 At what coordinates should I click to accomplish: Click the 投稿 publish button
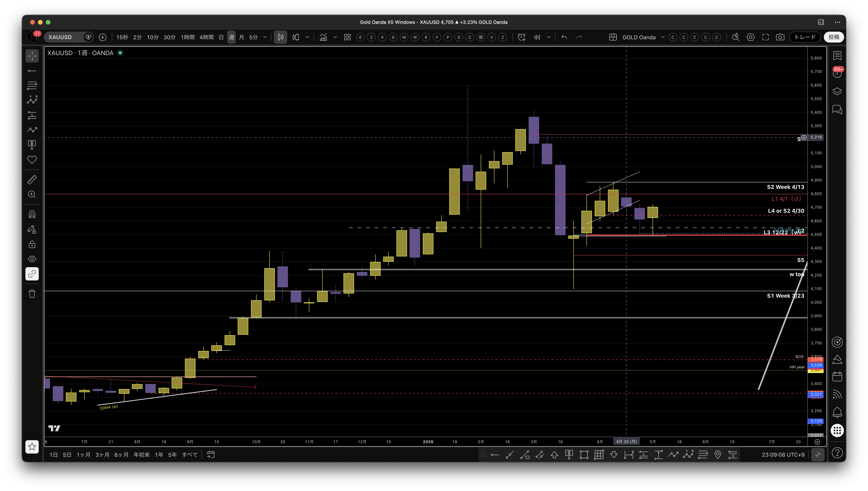834,37
